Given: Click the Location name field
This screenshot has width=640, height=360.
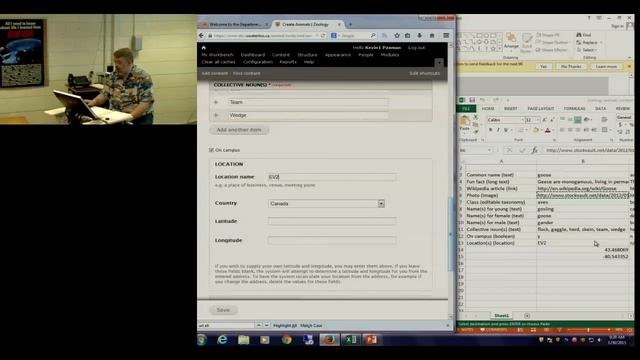Looking at the screenshot, I should (332, 177).
